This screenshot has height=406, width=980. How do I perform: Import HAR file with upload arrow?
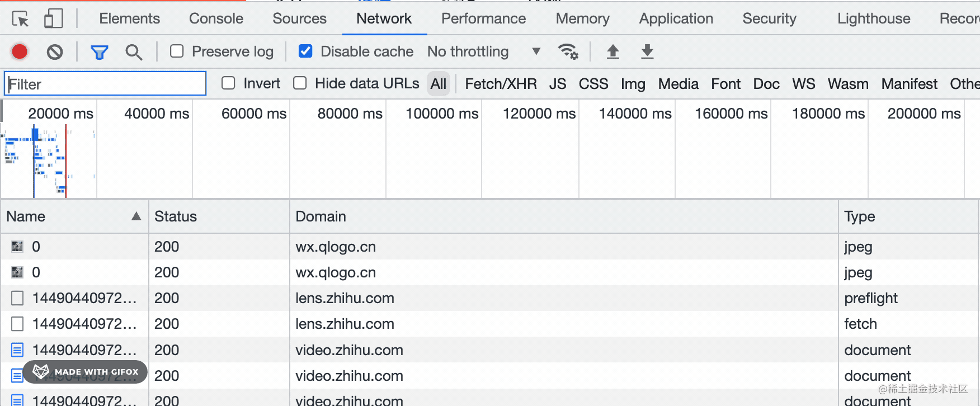[x=613, y=52]
